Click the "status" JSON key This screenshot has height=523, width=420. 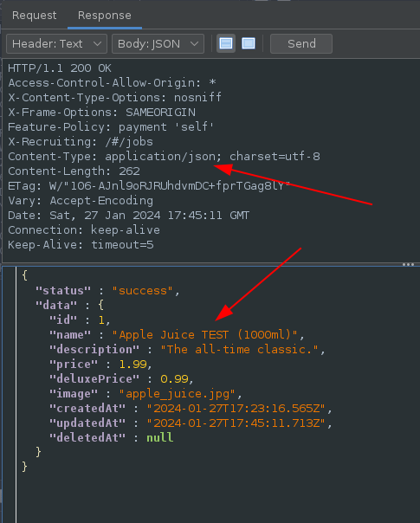pos(63,291)
